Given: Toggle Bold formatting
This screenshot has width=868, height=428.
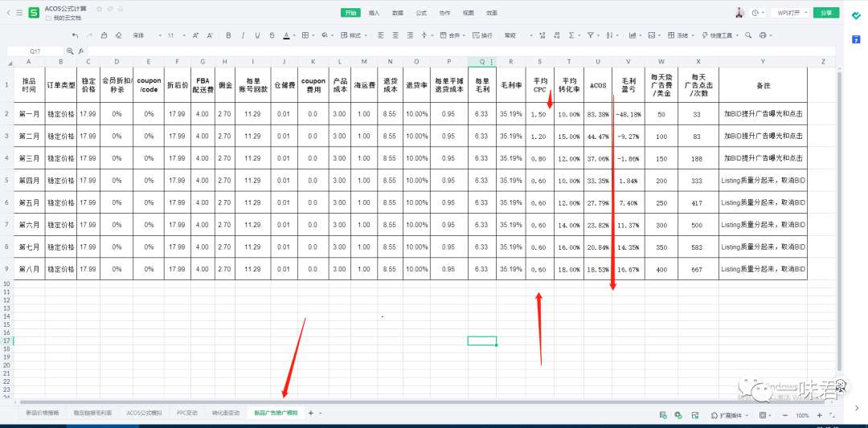Looking at the screenshot, I should pyautogui.click(x=228, y=35).
